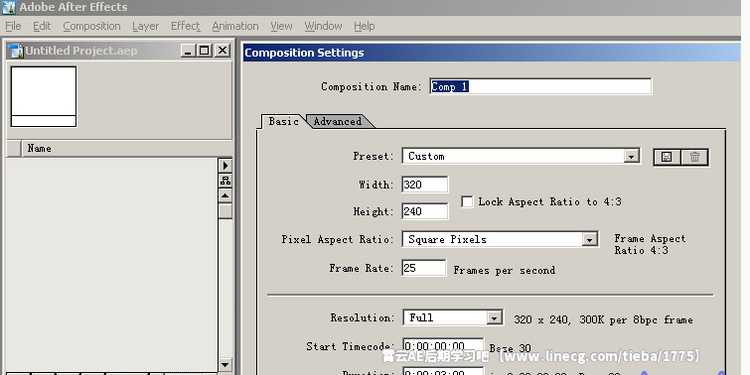Open the Help menu
750x375 pixels.
click(x=364, y=26)
